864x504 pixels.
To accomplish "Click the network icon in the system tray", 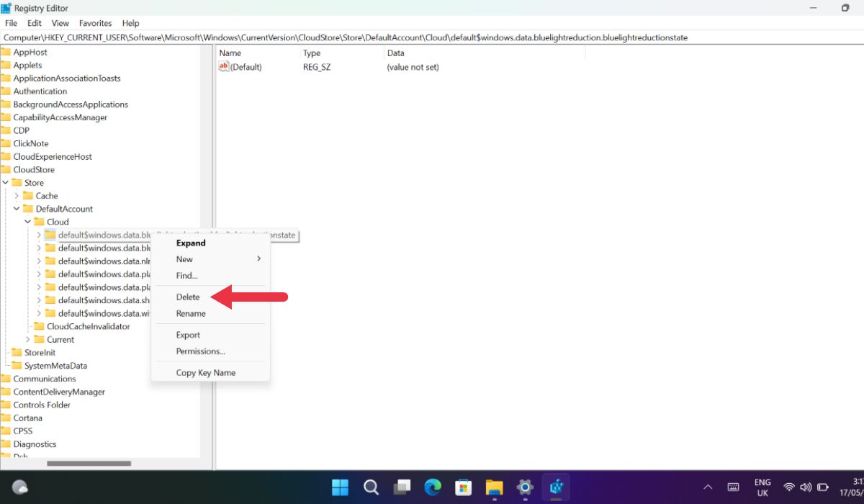I will pos(788,487).
